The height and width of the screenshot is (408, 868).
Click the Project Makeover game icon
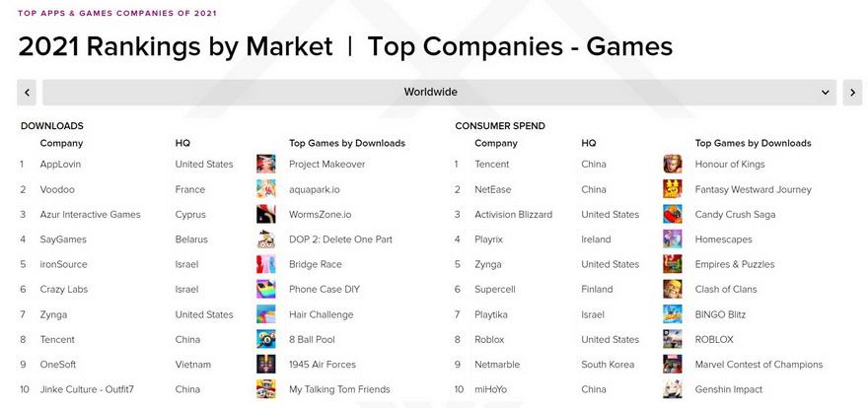pyautogui.click(x=265, y=164)
